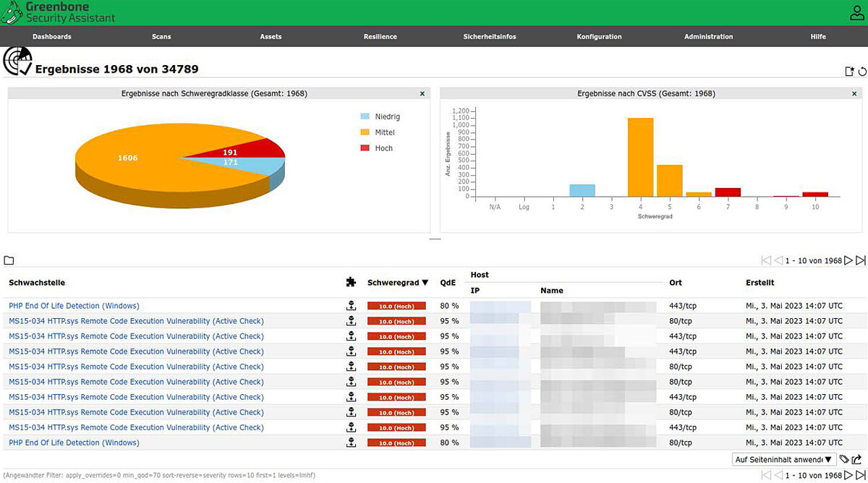Open the Scans menu in the navigation bar
868x483 pixels.
pos(161,36)
